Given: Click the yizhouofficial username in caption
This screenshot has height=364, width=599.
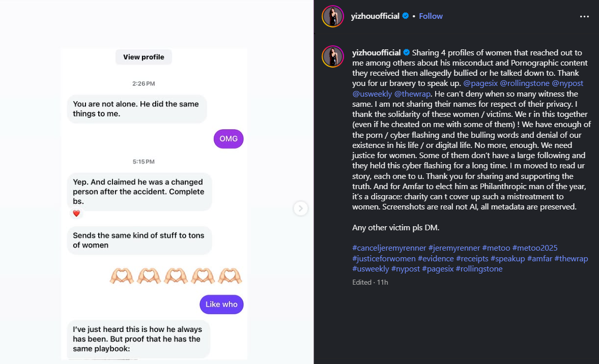Looking at the screenshot, I should click(377, 53).
